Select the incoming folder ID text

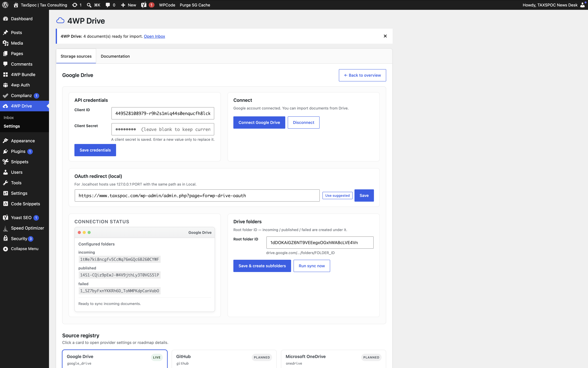(x=120, y=259)
